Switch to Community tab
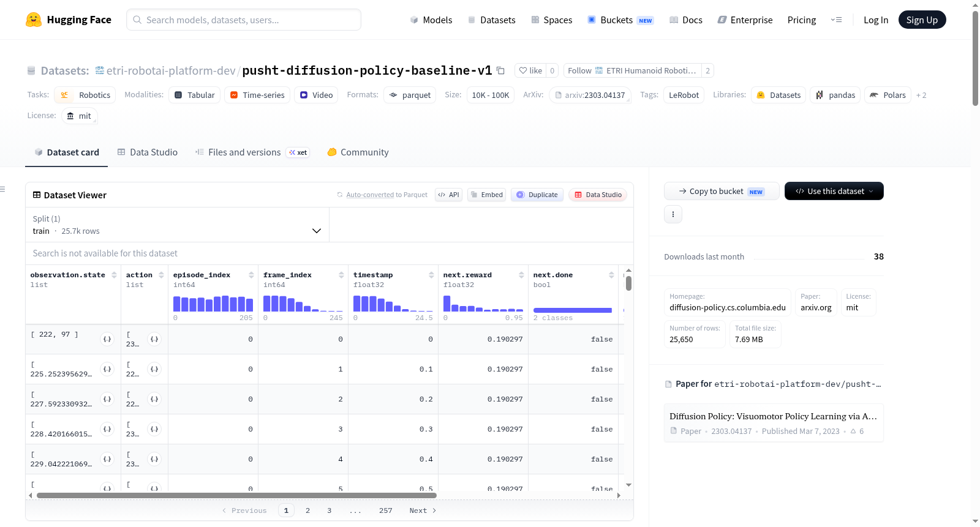 (358, 152)
